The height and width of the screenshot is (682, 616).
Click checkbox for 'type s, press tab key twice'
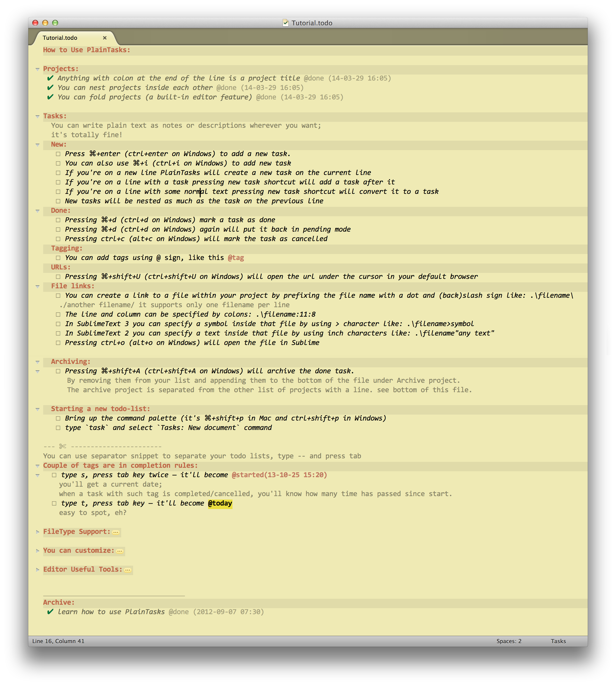[x=54, y=475]
